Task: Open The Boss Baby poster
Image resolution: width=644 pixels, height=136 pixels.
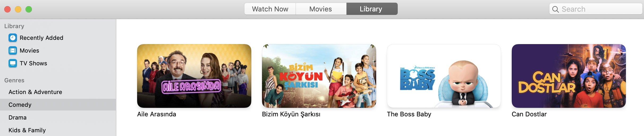Action: coord(444,76)
